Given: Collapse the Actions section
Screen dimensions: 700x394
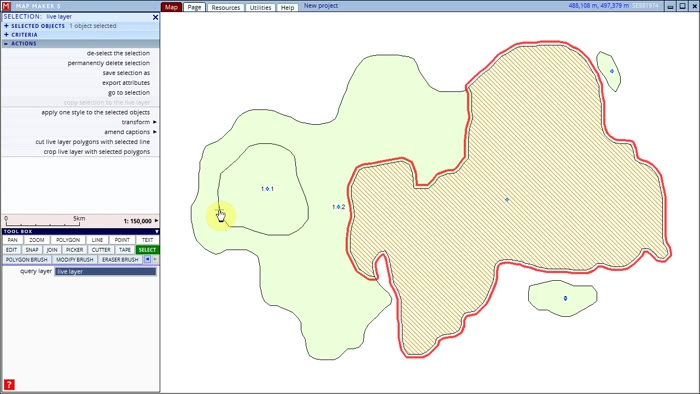Looking at the screenshot, I should pyautogui.click(x=6, y=44).
